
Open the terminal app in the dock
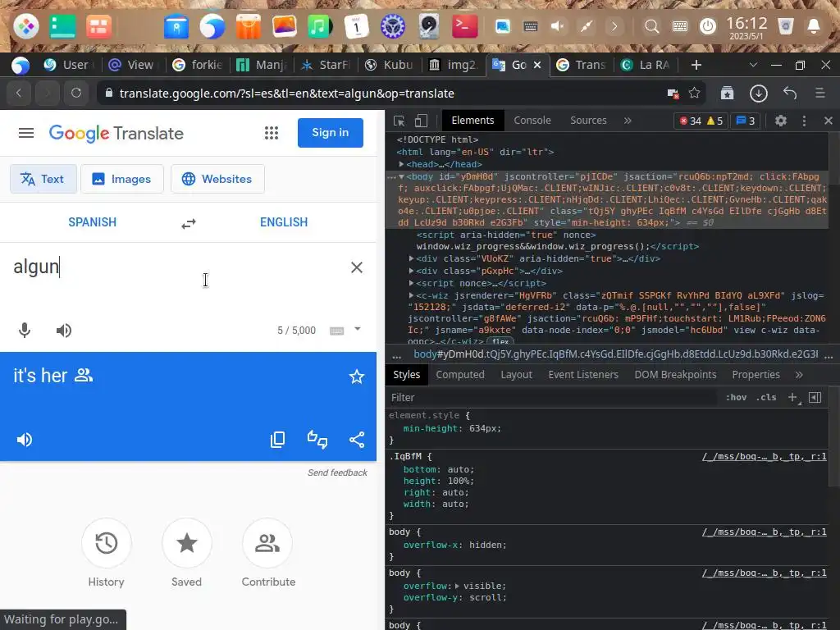(464, 25)
